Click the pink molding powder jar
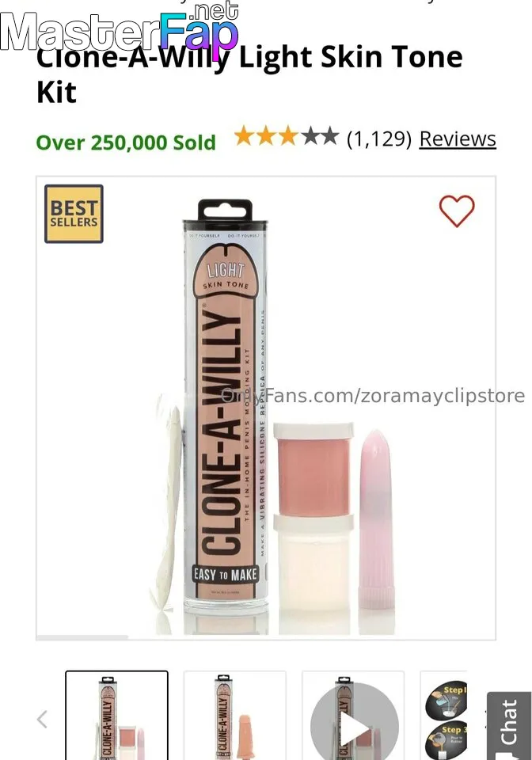The height and width of the screenshot is (760, 532). 314,469
